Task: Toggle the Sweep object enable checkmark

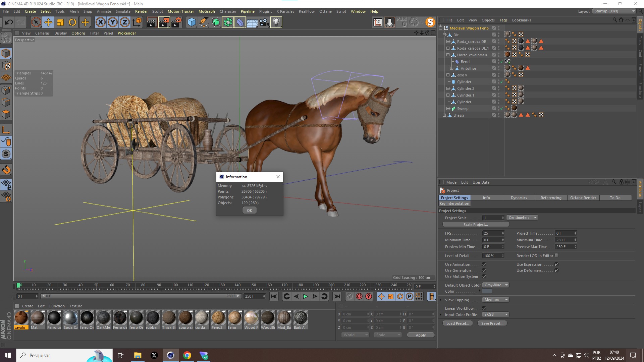Action: click(x=501, y=109)
